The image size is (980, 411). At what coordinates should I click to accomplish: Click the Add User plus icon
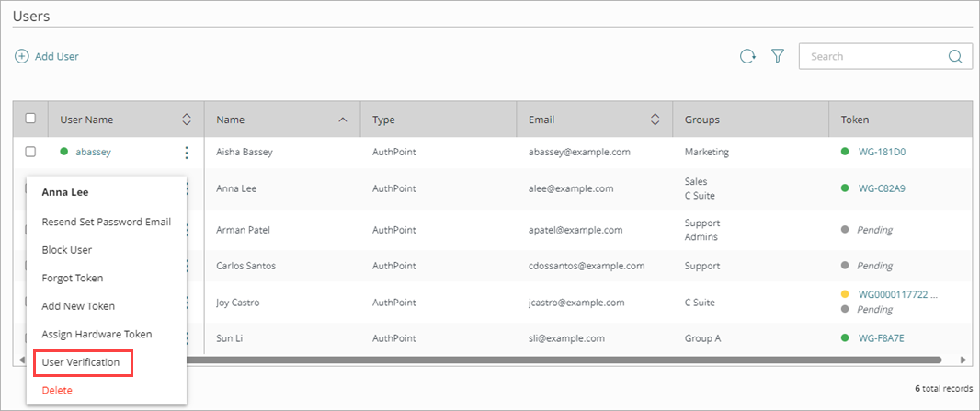(x=22, y=56)
